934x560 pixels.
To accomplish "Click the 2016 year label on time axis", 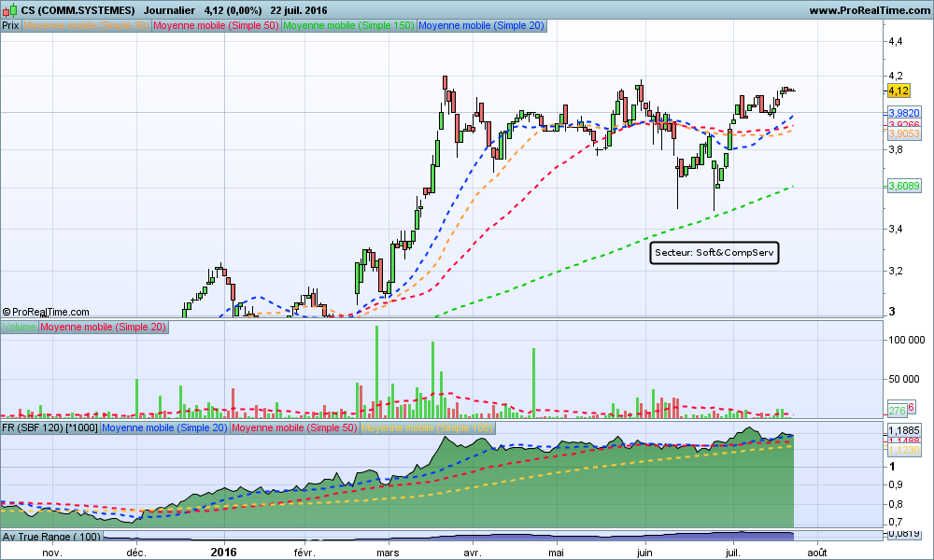I will [224, 553].
